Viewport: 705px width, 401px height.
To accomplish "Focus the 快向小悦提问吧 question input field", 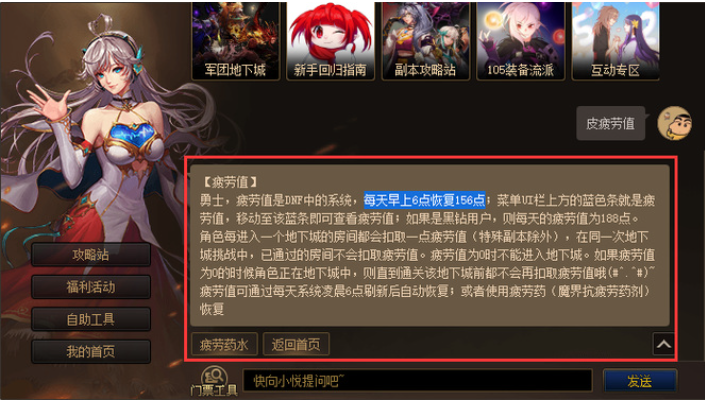I will point(417,381).
